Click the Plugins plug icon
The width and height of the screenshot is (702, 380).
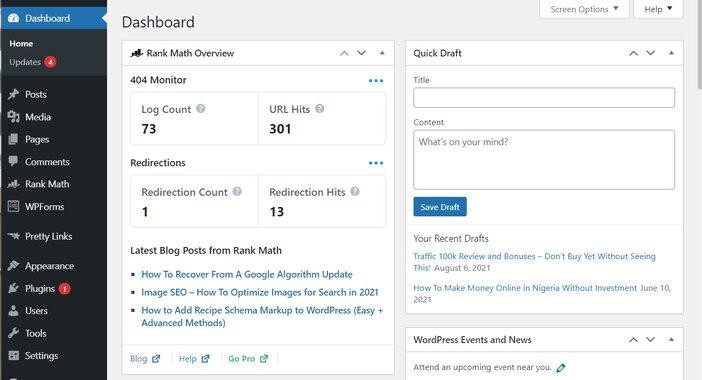13,288
